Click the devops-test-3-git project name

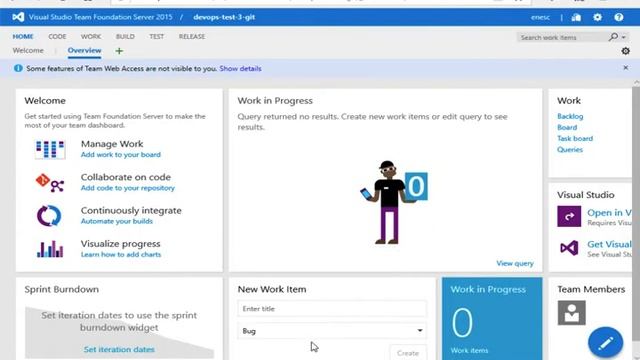[x=224, y=17]
